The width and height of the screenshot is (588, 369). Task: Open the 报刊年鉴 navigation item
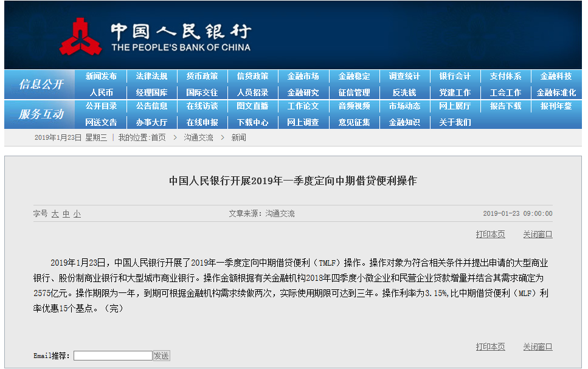click(x=556, y=106)
